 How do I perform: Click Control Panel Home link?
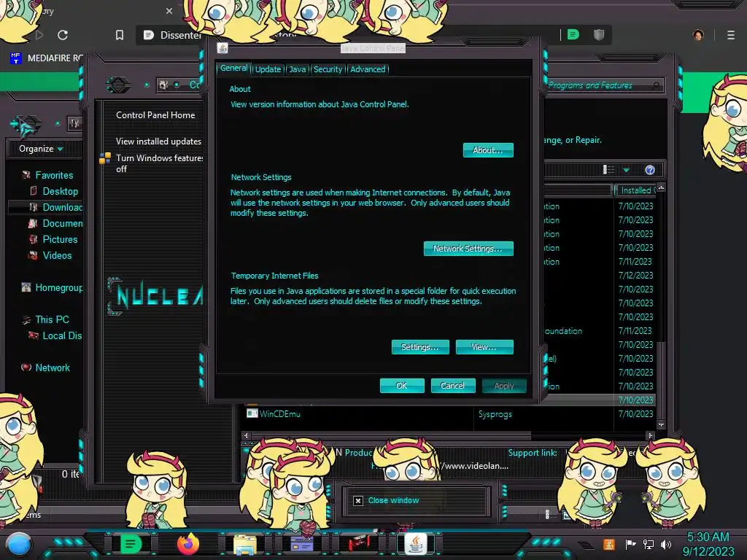155,114
